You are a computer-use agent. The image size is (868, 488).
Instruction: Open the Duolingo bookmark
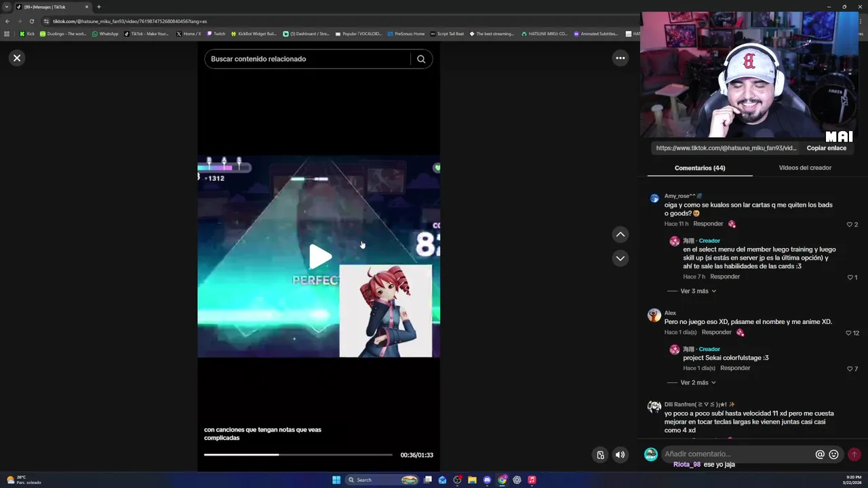(63, 34)
